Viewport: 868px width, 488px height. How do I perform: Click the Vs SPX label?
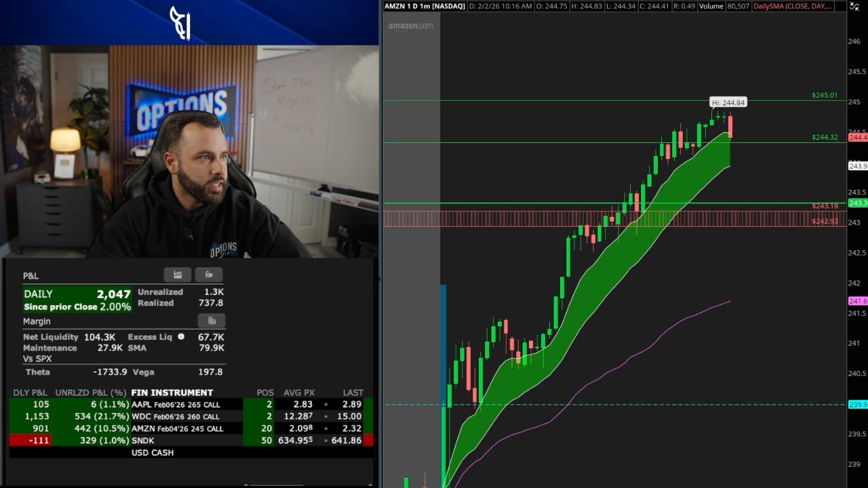point(37,359)
